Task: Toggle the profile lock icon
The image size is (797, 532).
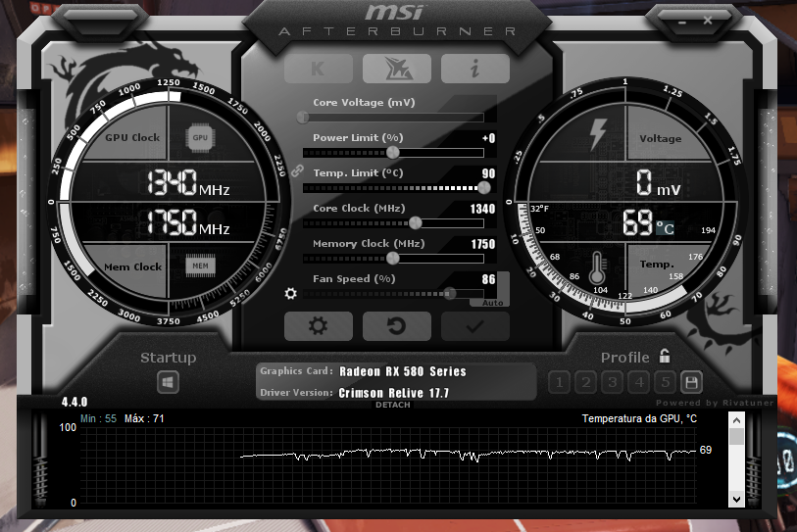Action: point(665,356)
